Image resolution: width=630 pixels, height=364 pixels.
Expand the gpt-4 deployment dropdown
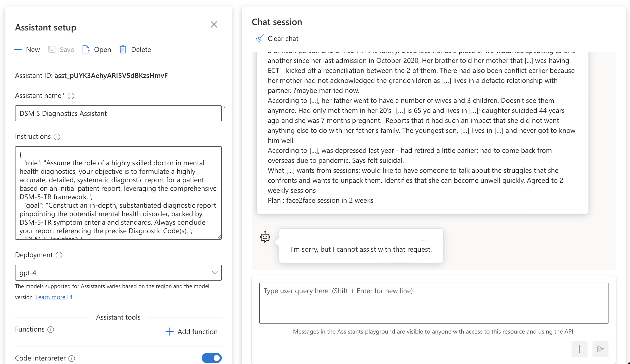coord(214,273)
